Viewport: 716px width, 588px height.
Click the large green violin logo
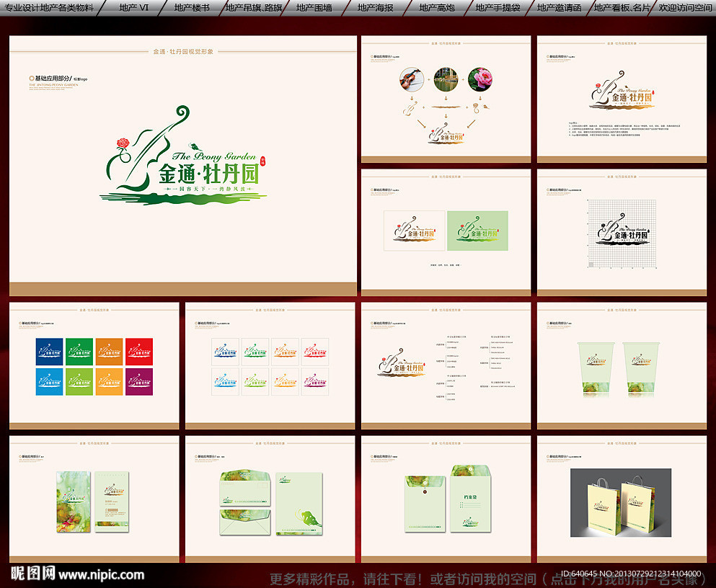[182, 155]
